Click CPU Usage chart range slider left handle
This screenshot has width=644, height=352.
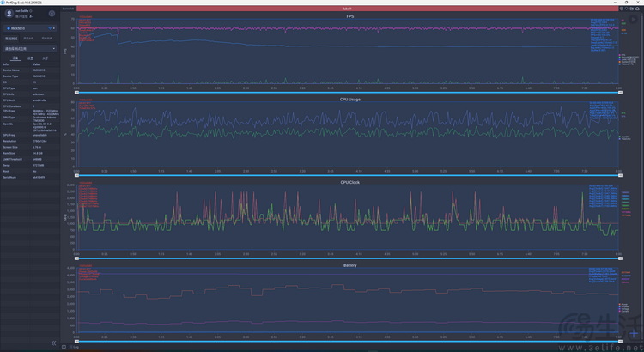tap(76, 175)
